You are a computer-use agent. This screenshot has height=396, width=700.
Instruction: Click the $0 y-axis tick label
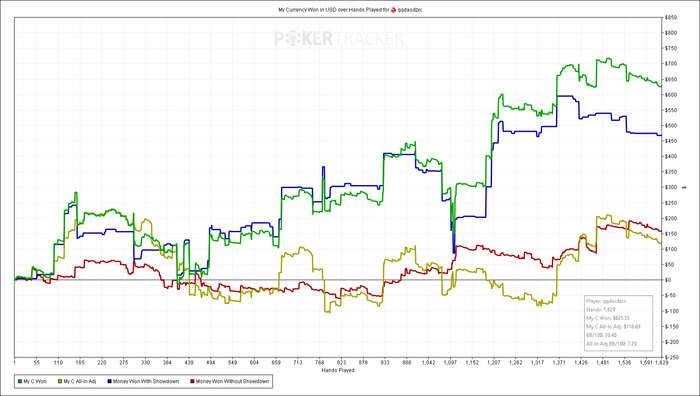click(x=668, y=280)
